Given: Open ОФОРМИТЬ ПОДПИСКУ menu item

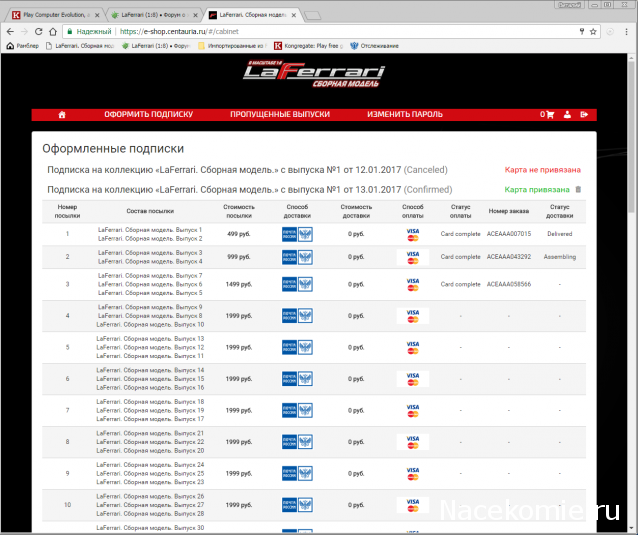Looking at the screenshot, I should (149, 115).
